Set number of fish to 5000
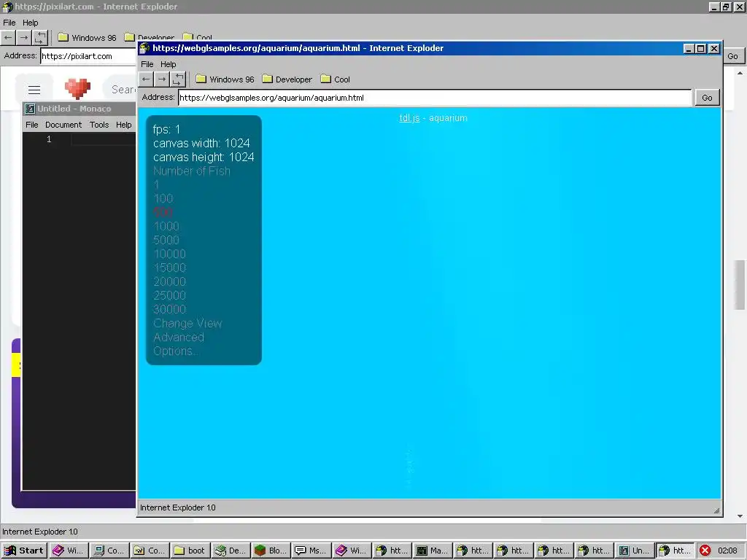Screen dimensions: 747x560 pos(166,240)
